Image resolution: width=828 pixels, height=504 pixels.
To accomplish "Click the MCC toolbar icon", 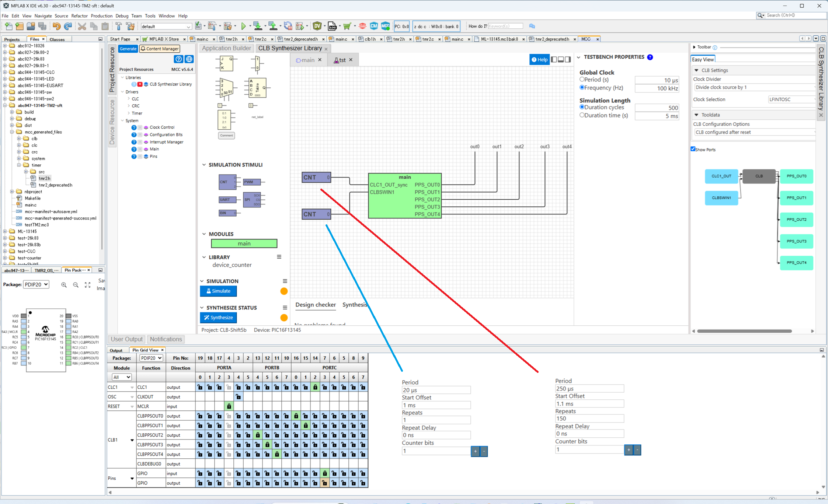I will click(385, 26).
